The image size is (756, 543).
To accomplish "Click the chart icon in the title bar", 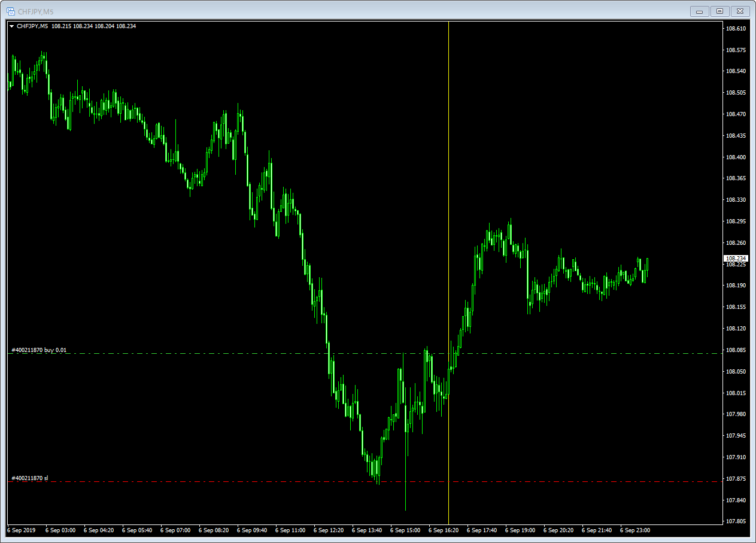I will 10,11.
